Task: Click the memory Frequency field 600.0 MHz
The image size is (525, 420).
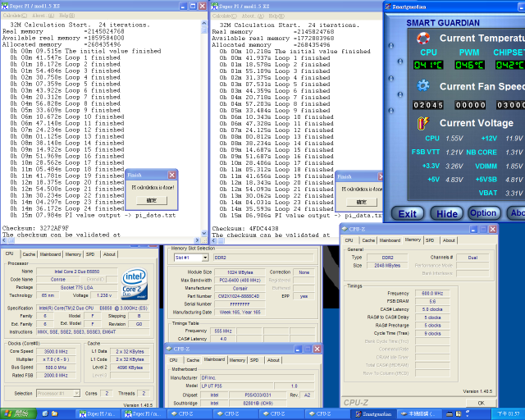Action: pos(432,294)
